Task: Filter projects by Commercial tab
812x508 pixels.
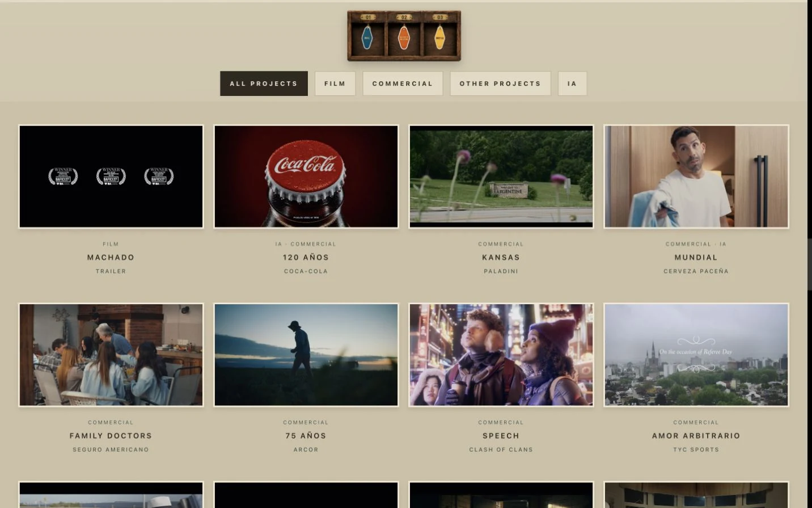Action: pos(403,83)
